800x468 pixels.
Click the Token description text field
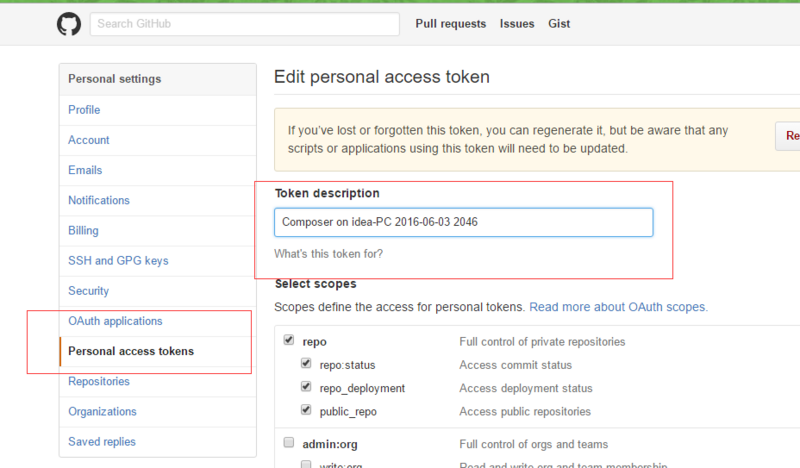(x=463, y=222)
